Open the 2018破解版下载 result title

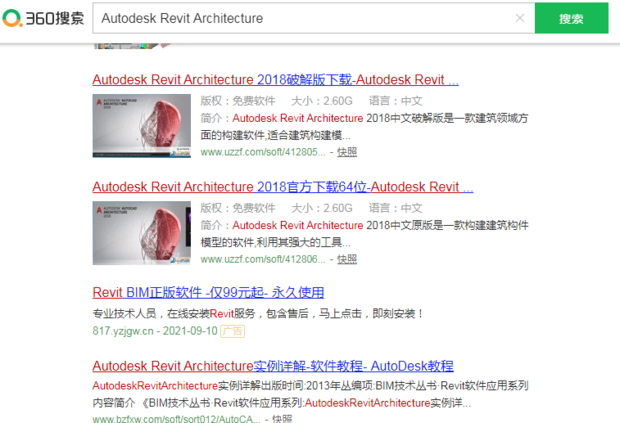(276, 79)
